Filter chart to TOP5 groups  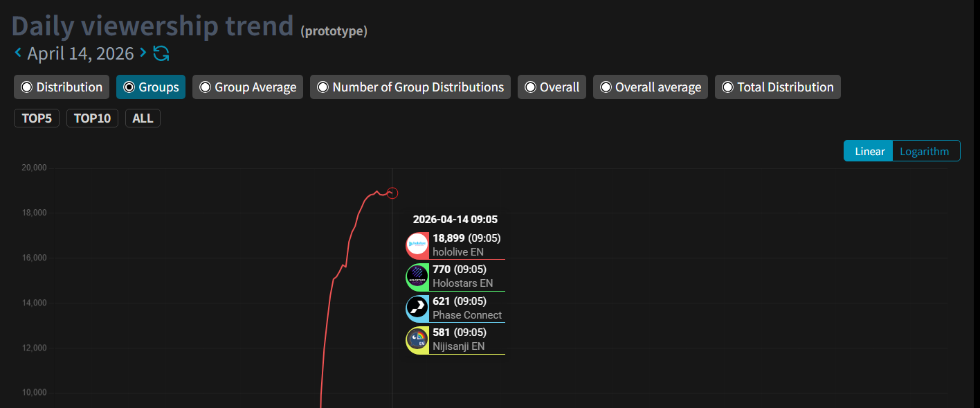click(x=37, y=118)
